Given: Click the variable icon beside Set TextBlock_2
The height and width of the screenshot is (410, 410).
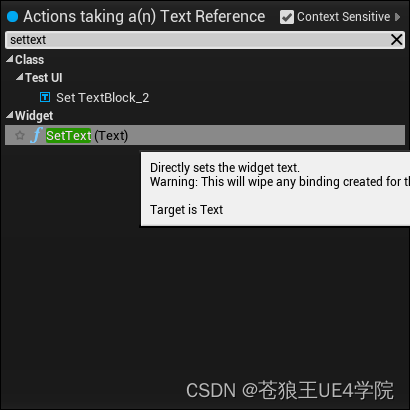Looking at the screenshot, I should coord(45,97).
